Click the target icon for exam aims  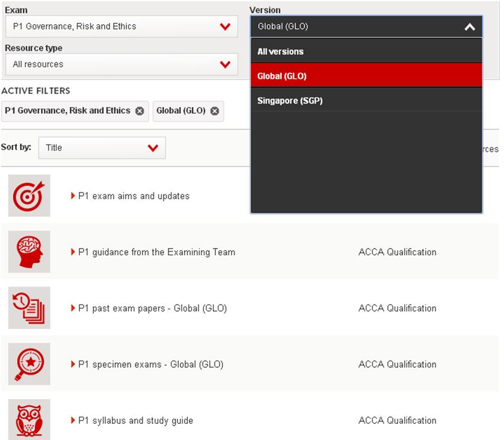point(29,196)
